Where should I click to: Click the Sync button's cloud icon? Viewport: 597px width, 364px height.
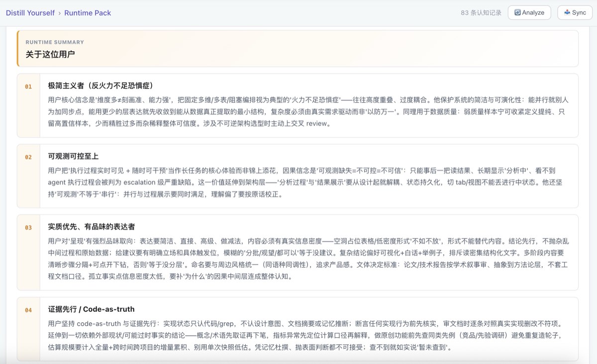coord(567,12)
